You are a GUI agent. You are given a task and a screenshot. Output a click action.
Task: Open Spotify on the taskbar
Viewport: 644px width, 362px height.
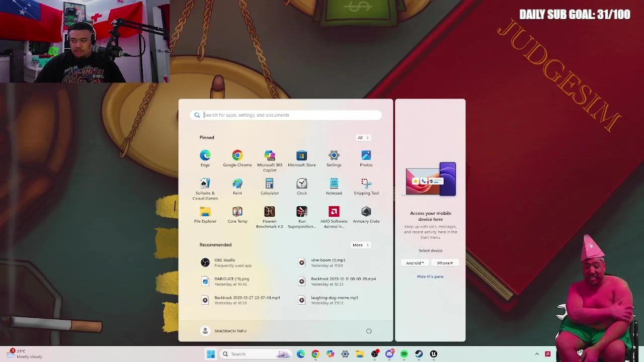click(404, 354)
